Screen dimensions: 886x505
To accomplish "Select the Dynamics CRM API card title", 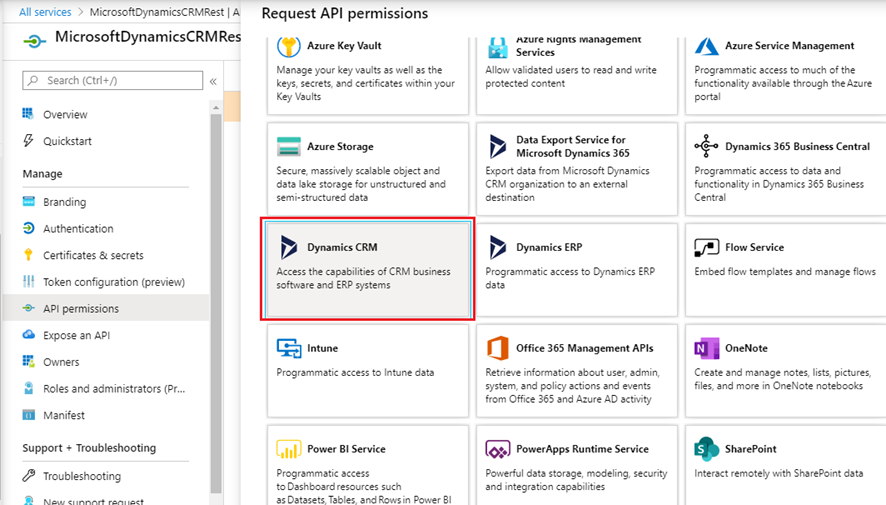I will [x=342, y=247].
